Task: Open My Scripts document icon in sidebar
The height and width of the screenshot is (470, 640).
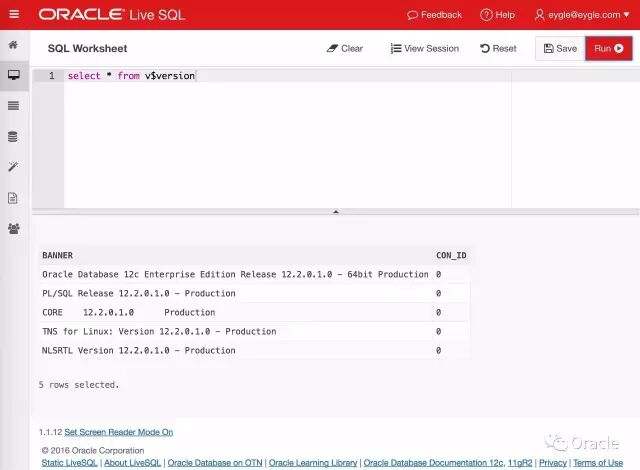Action: pos(13,198)
